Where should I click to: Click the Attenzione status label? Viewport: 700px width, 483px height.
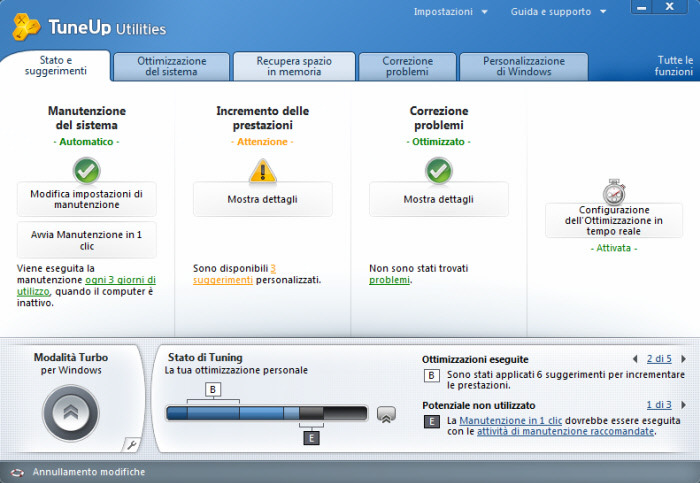pos(262,142)
